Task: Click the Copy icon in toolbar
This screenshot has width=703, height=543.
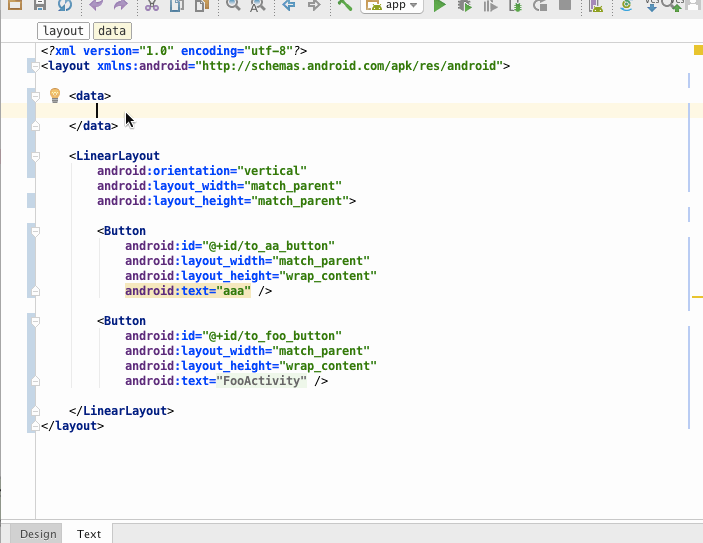Action: click(x=177, y=5)
